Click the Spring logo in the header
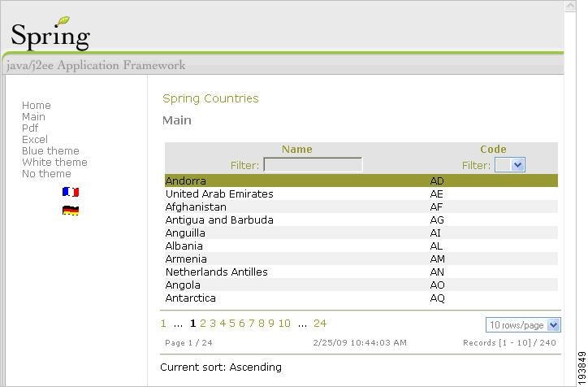Image resolution: width=588 pixels, height=387 pixels. [x=50, y=34]
